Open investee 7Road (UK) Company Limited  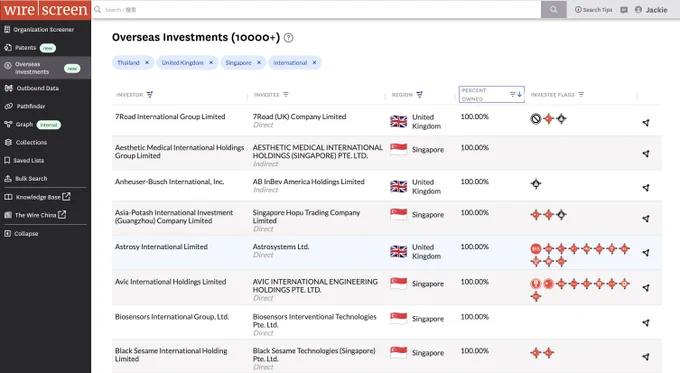point(299,117)
